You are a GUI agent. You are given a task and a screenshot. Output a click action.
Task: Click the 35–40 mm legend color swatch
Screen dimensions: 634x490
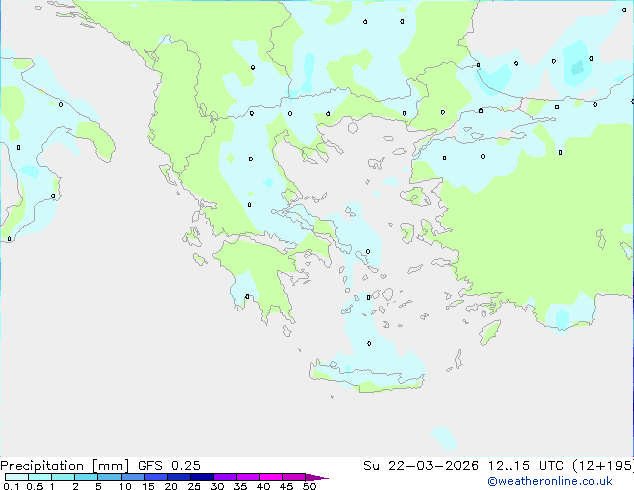tap(247, 477)
